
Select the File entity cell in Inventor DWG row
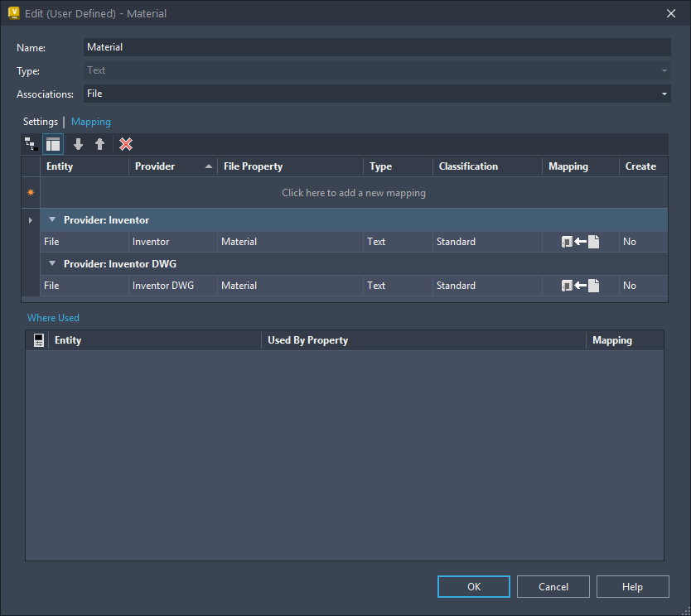pyautogui.click(x=85, y=286)
